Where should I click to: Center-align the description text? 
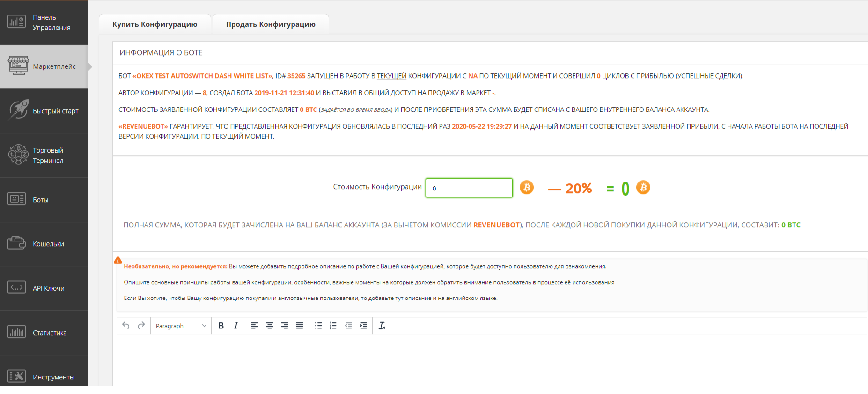270,326
